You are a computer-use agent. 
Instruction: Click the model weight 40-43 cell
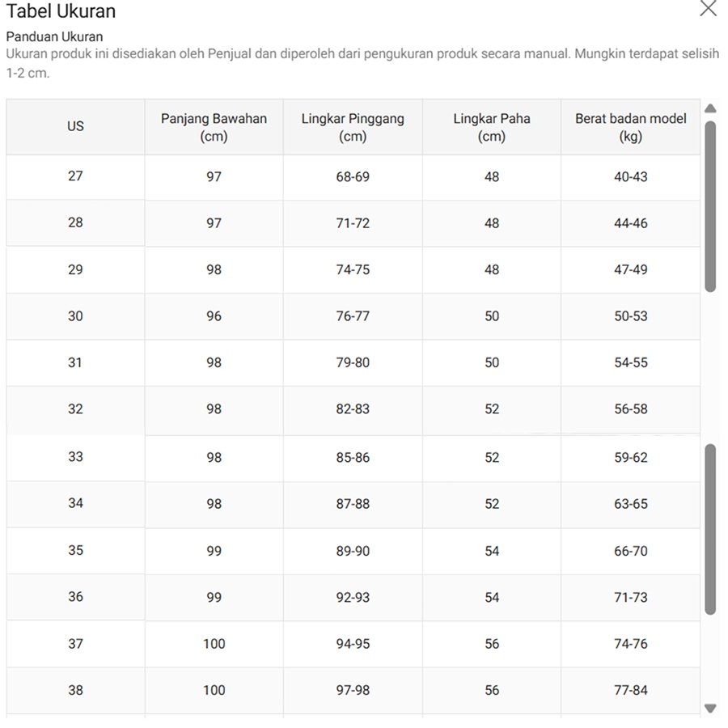coord(630,176)
